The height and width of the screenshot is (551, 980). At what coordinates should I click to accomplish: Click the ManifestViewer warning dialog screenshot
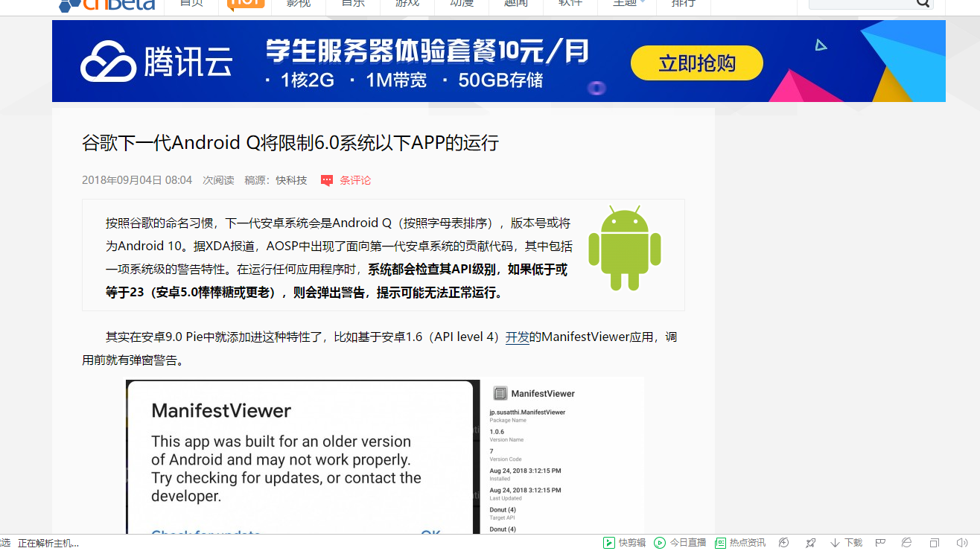point(303,456)
